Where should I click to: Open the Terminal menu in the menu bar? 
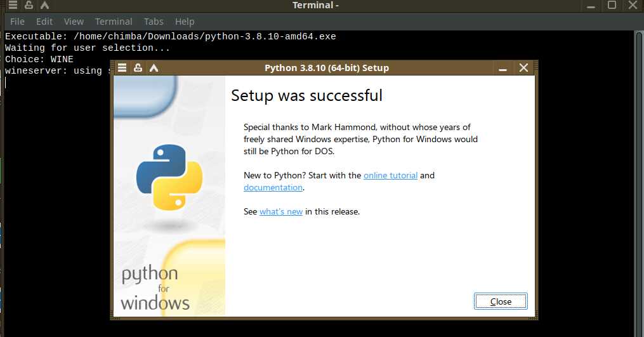coord(114,22)
